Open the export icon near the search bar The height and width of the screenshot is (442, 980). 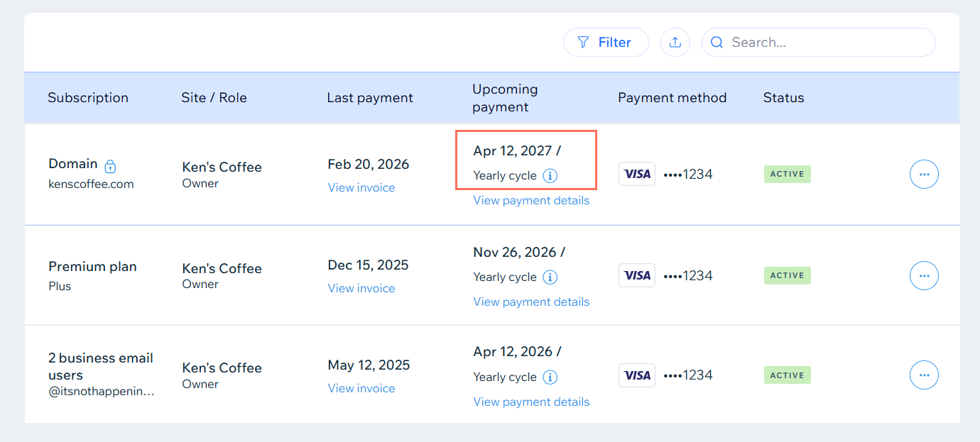[x=675, y=42]
